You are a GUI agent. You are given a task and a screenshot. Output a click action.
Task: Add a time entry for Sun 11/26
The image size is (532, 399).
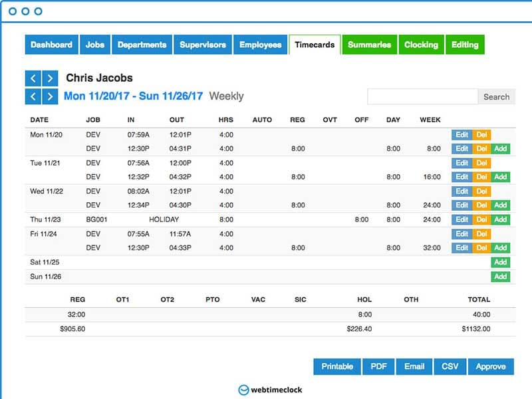(x=501, y=276)
